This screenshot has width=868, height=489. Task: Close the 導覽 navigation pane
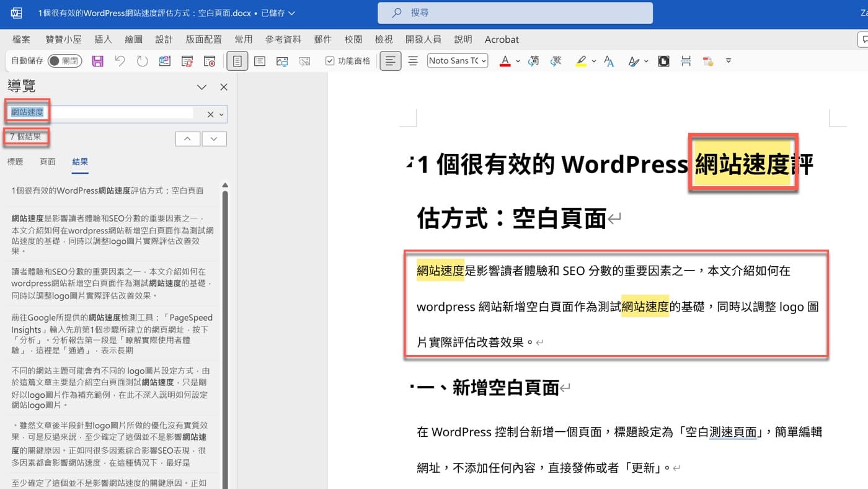(224, 87)
